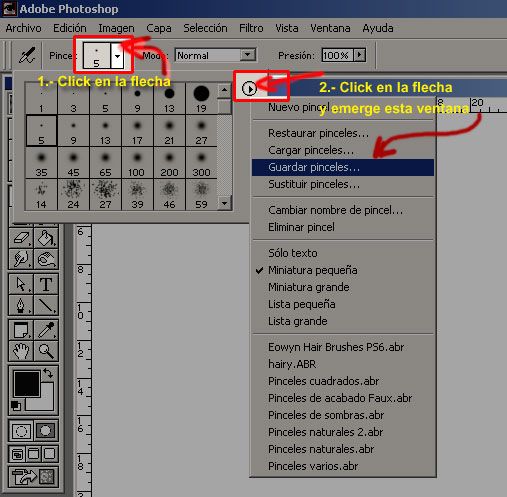Open the Imagen menu

tap(116, 28)
